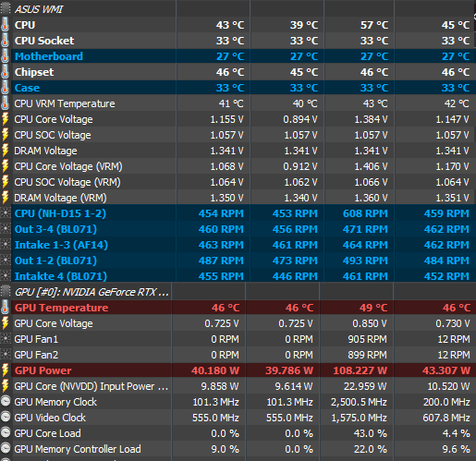Select the GPU Fan1 label
This screenshot has width=476, height=461.
(36, 339)
